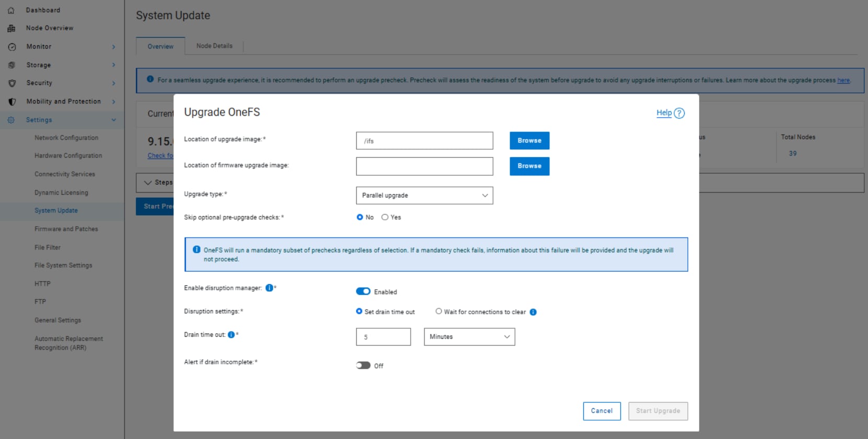Select the Overview tab
The width and height of the screenshot is (868, 439).
pyautogui.click(x=160, y=46)
